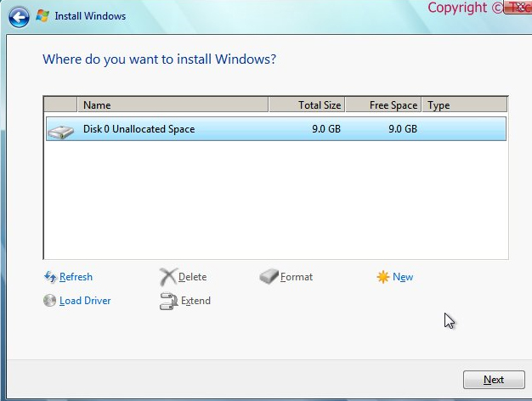The height and width of the screenshot is (401, 532).
Task: Refresh the disk list
Action: (x=76, y=277)
